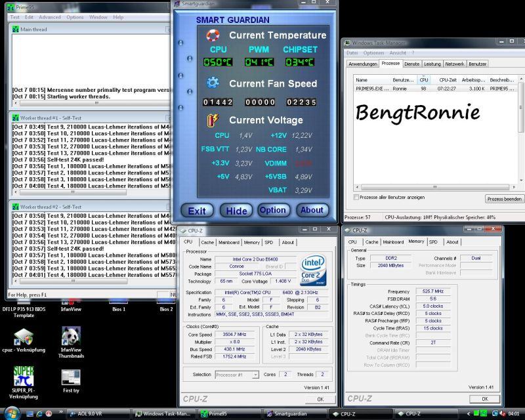
Task: Toggle Prozesse aller Benutzer anzeigen checkbox
Action: pos(356,198)
